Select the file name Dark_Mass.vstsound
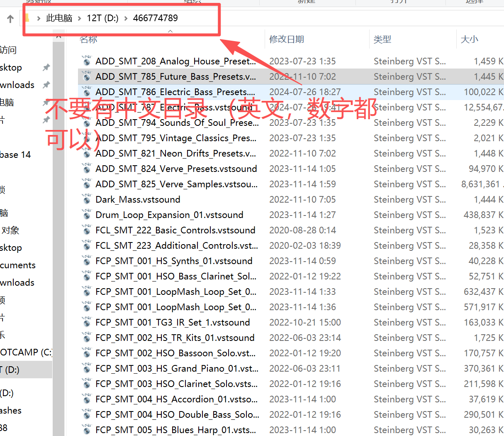 138,199
